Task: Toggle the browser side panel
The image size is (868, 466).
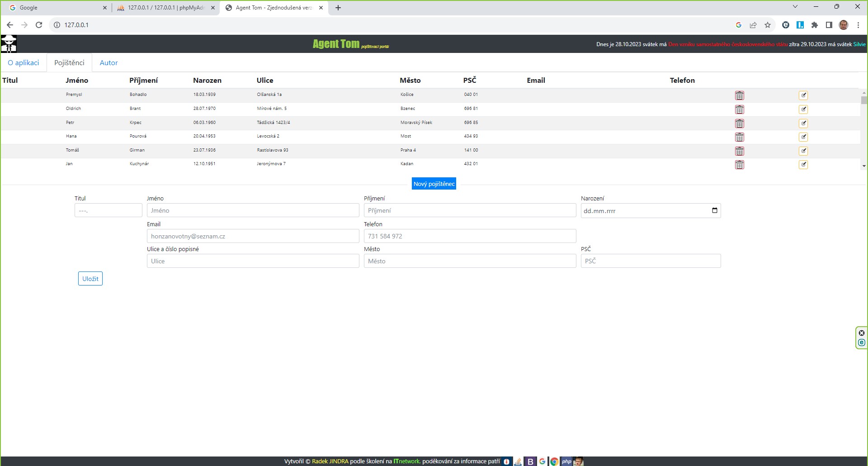Action: 829,25
